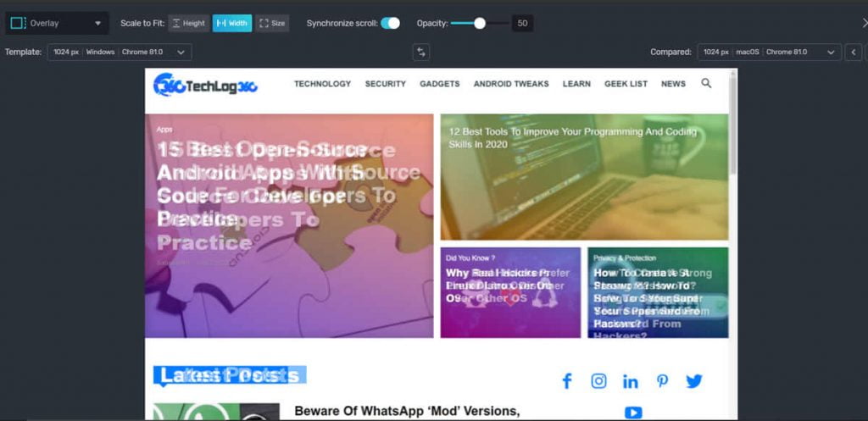The width and height of the screenshot is (868, 421).
Task: Expand the Compared browser dropdown
Action: [x=768, y=53]
